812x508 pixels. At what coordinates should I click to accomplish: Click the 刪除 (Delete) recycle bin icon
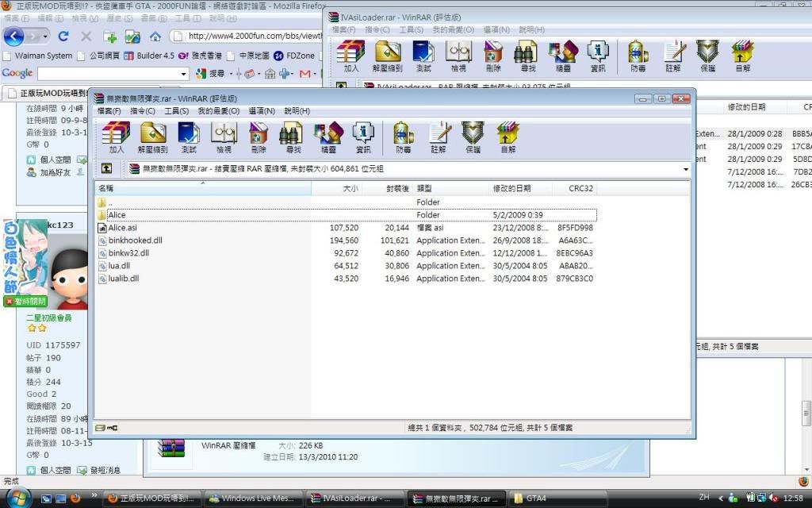click(x=259, y=137)
